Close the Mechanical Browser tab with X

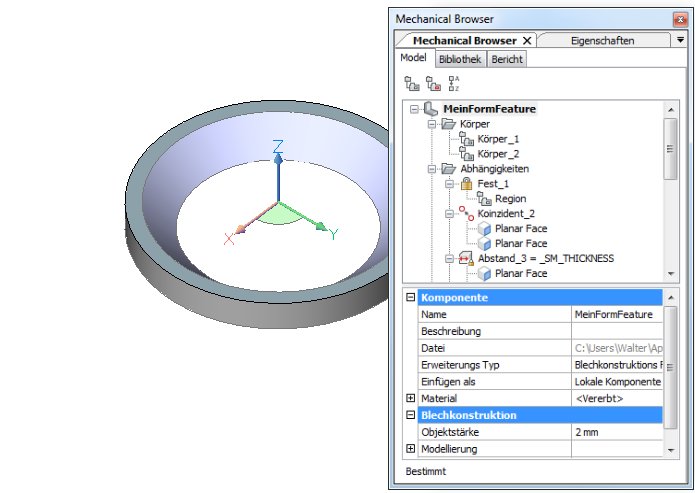coord(528,41)
